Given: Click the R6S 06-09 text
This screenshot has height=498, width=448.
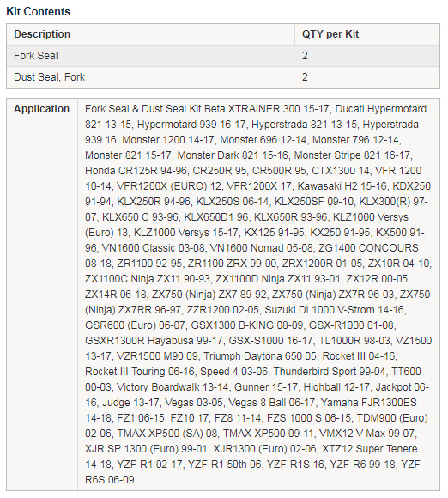Looking at the screenshot, I should click(x=110, y=480).
